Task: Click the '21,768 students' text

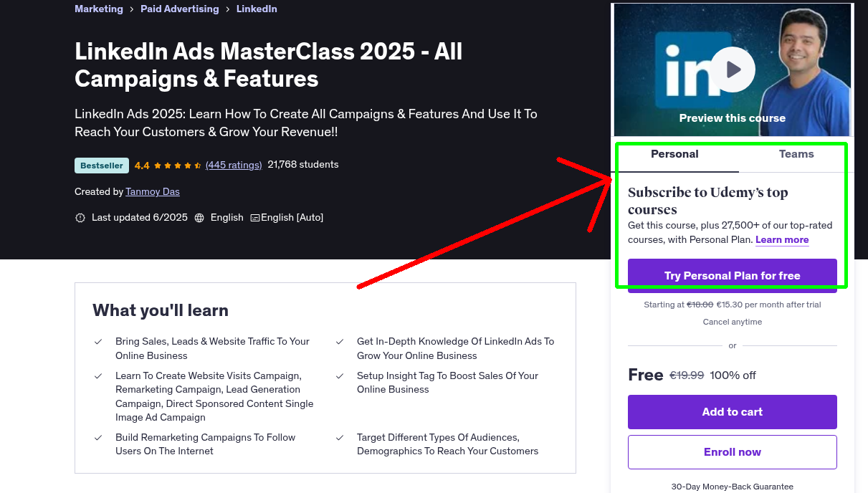Action: click(x=303, y=165)
